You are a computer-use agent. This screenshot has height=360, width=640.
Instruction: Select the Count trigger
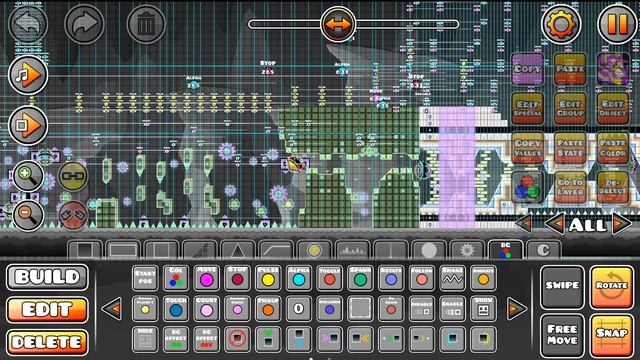click(207, 308)
